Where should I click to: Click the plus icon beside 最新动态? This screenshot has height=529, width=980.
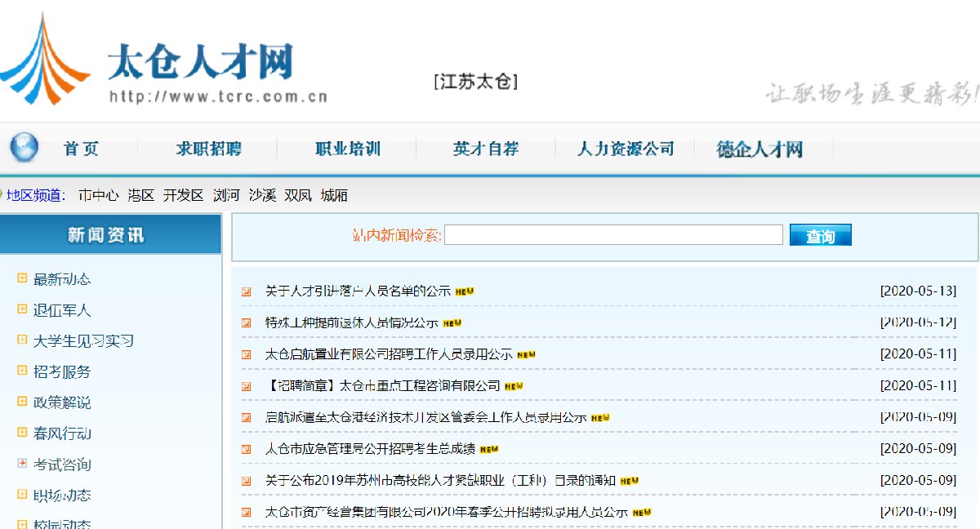tap(22, 279)
